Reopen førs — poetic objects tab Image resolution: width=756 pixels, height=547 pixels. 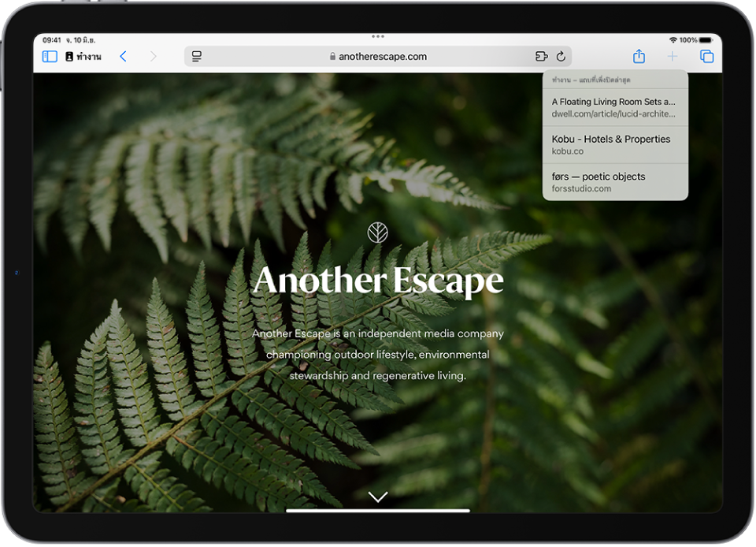pyautogui.click(x=615, y=182)
